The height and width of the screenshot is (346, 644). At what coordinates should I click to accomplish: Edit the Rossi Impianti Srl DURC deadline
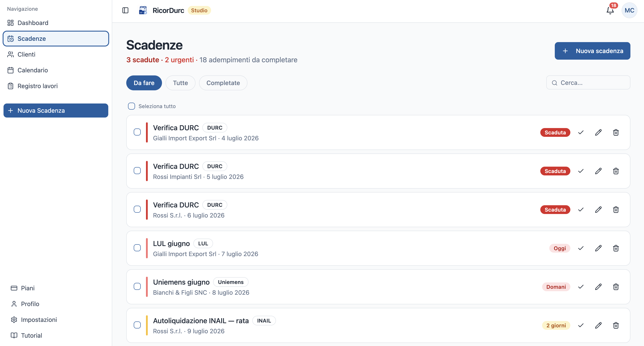pos(598,171)
